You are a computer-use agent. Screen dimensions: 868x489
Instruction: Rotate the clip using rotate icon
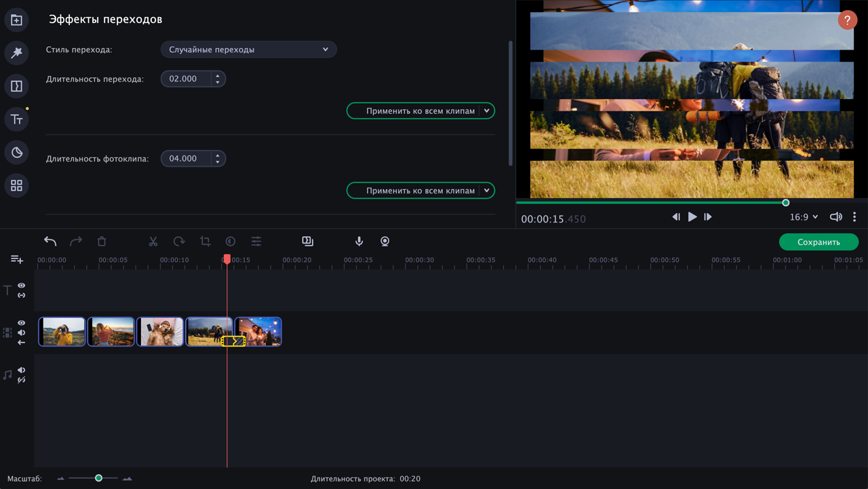pos(179,241)
